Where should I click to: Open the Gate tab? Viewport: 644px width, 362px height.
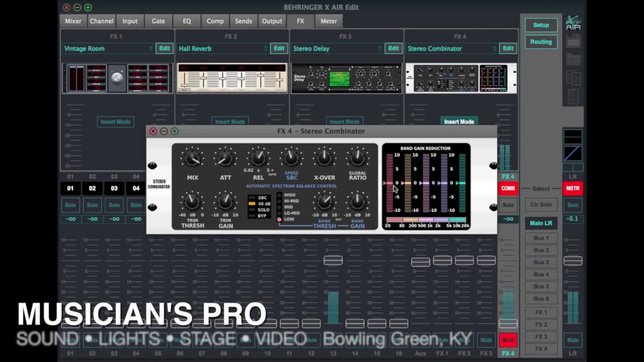[x=158, y=21]
